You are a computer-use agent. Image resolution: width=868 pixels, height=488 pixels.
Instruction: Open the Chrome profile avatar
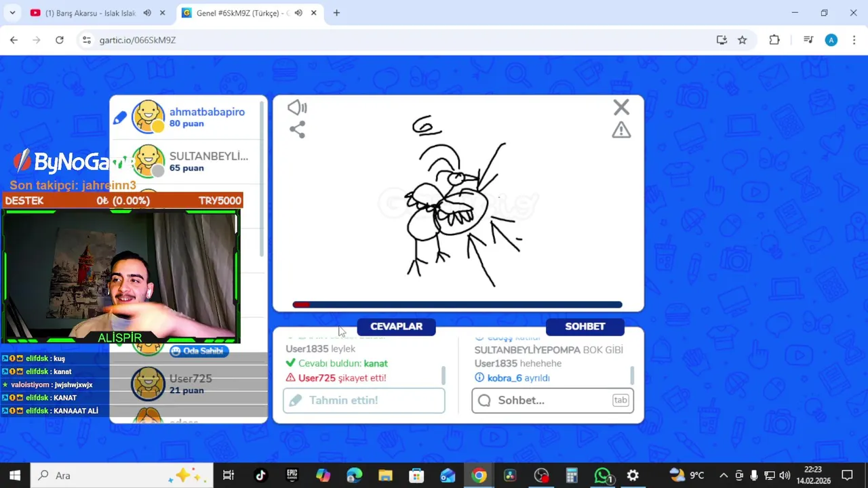[831, 40]
